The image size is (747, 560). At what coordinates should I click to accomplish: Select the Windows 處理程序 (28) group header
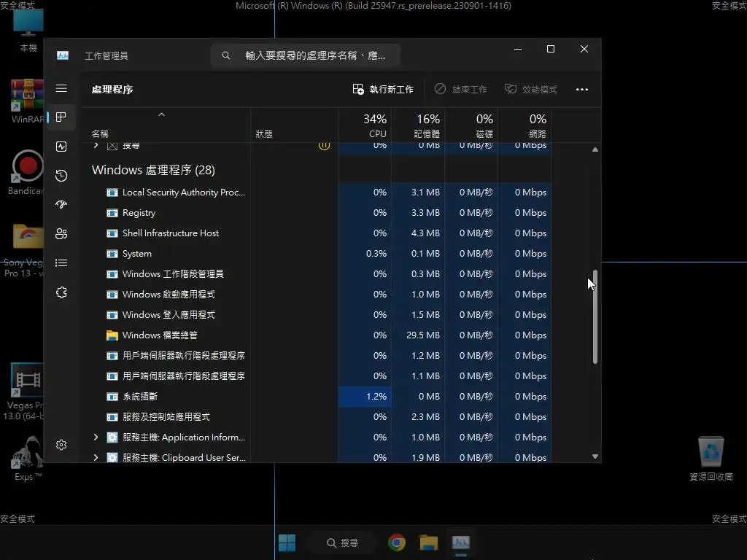[x=153, y=170]
